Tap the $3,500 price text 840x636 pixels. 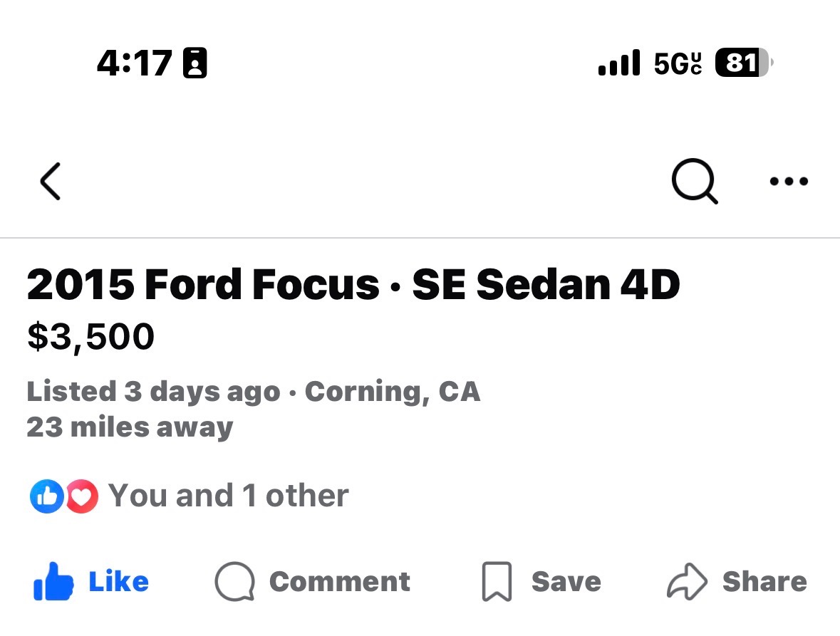[x=90, y=336]
